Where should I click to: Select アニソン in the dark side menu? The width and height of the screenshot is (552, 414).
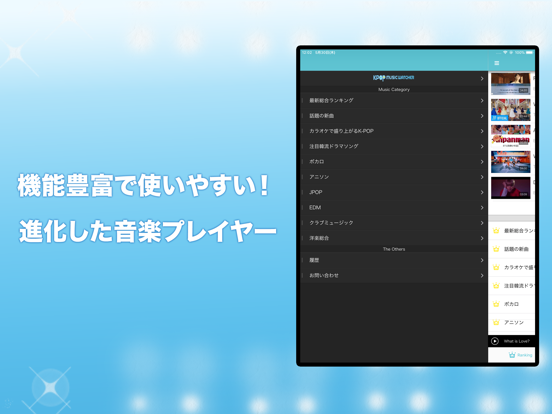click(394, 177)
